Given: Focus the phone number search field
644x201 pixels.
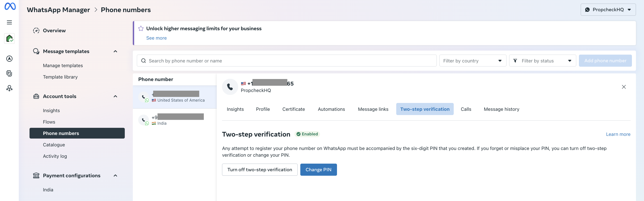Looking at the screenshot, I should pyautogui.click(x=286, y=61).
